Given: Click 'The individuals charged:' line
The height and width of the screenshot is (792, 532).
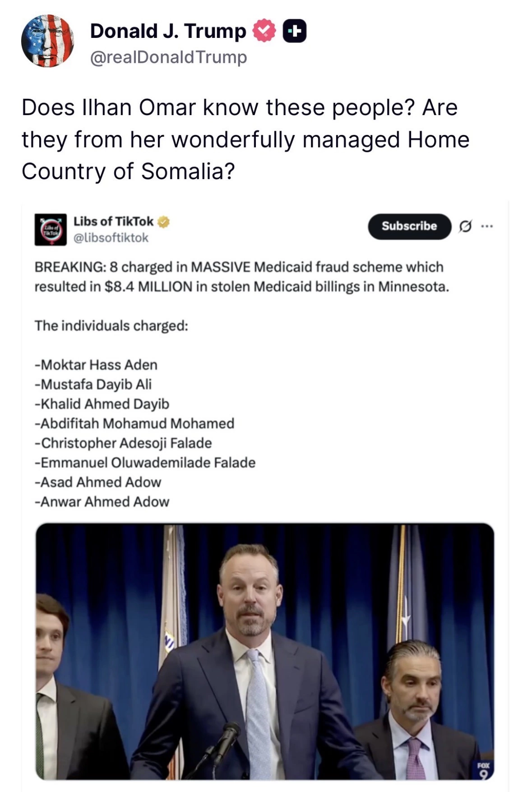Looking at the screenshot, I should click(111, 326).
